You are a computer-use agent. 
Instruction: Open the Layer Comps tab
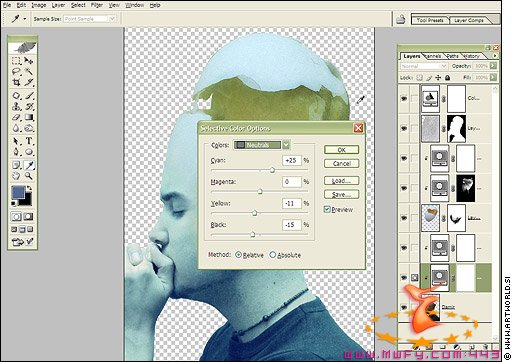(469, 20)
